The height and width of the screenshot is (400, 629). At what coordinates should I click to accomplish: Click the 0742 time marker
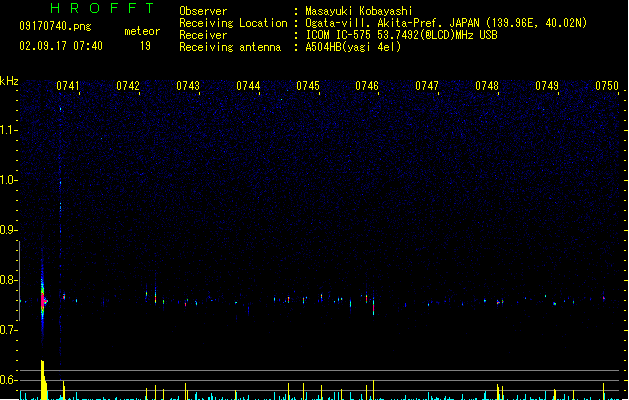128,86
